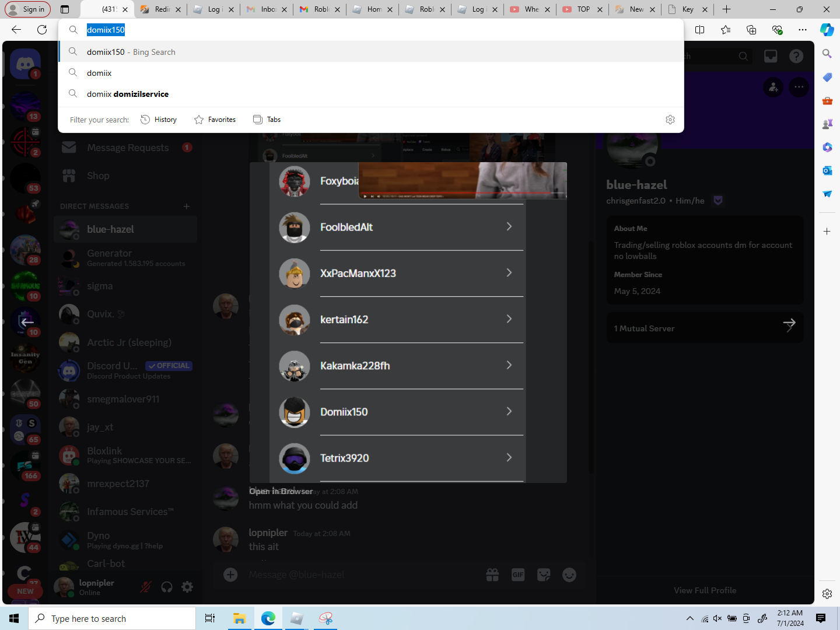Open Microsoft Edge from taskbar
840x630 pixels.
(x=268, y=618)
